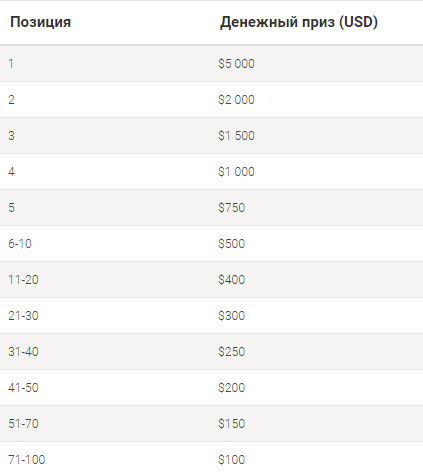Click the $750 prize cell

[x=232, y=208]
